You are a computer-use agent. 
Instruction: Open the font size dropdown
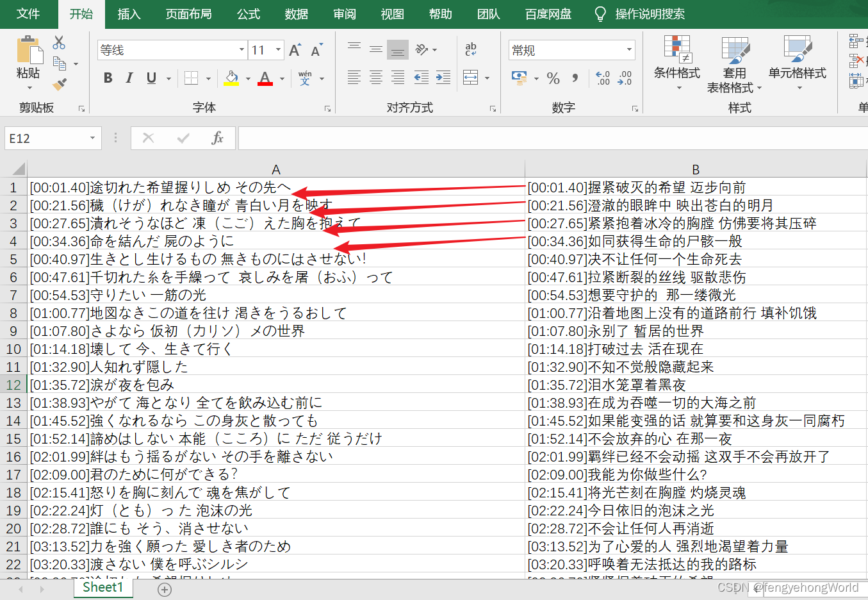[278, 50]
